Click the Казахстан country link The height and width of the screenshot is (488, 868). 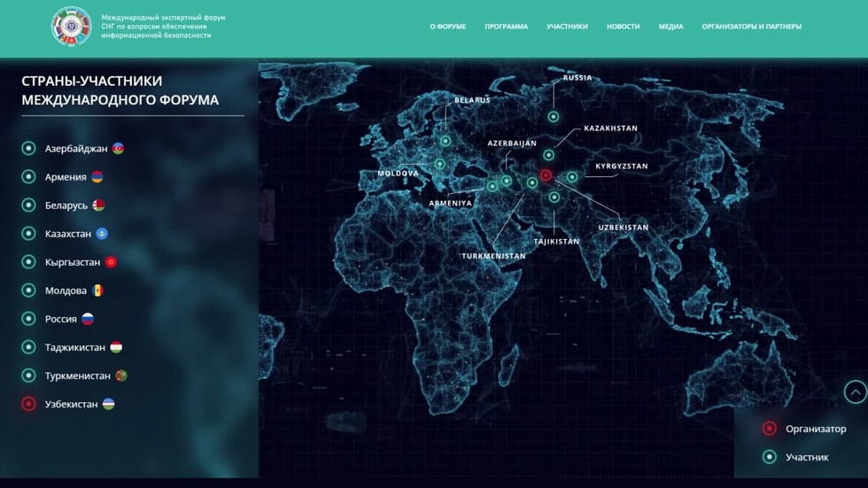pos(68,234)
